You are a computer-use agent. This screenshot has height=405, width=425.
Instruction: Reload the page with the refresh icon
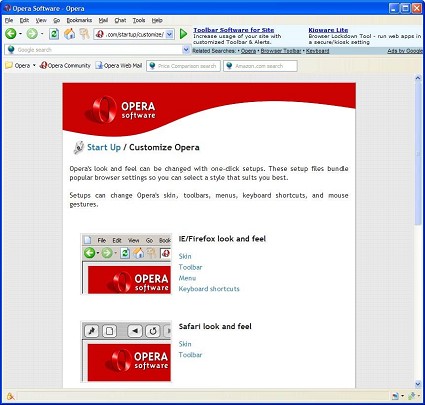click(54, 34)
